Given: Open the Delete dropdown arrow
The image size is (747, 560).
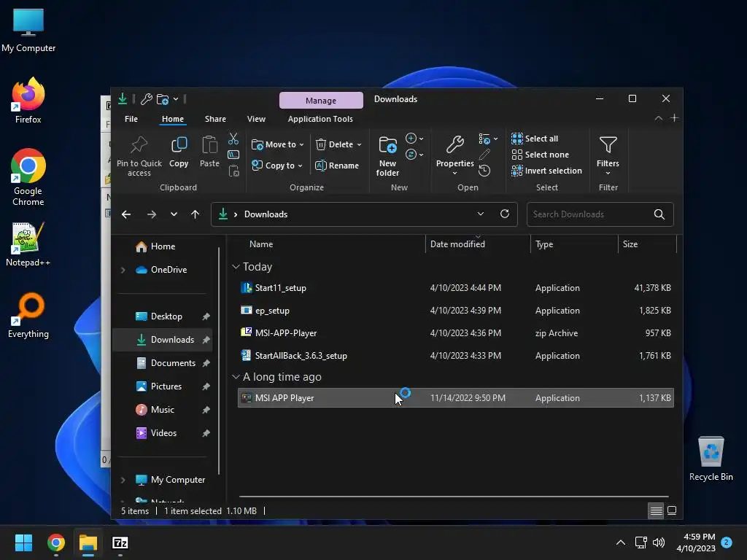Looking at the screenshot, I should (x=359, y=145).
